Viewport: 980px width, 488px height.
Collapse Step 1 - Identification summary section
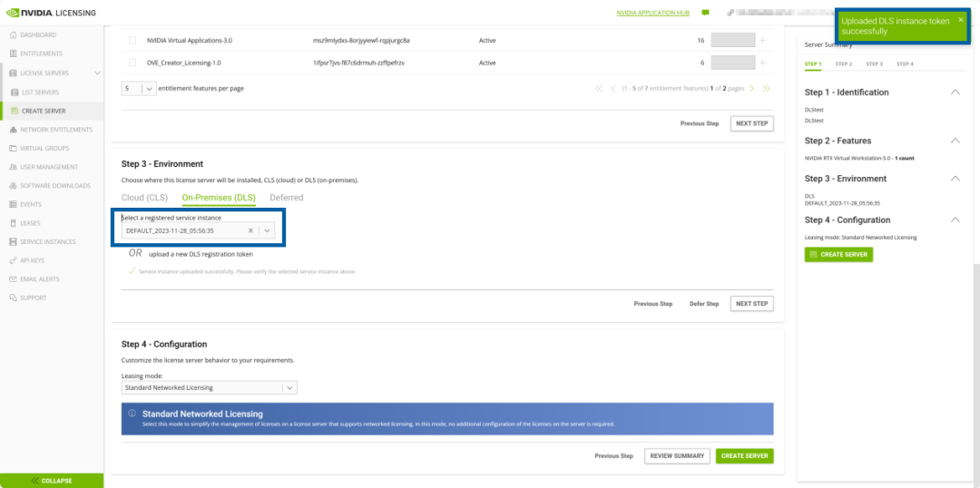(x=955, y=93)
